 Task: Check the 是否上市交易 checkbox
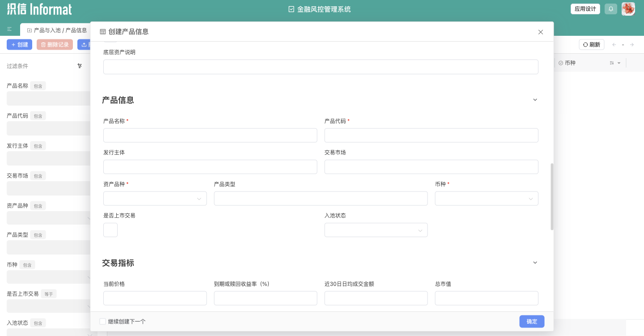pos(110,230)
